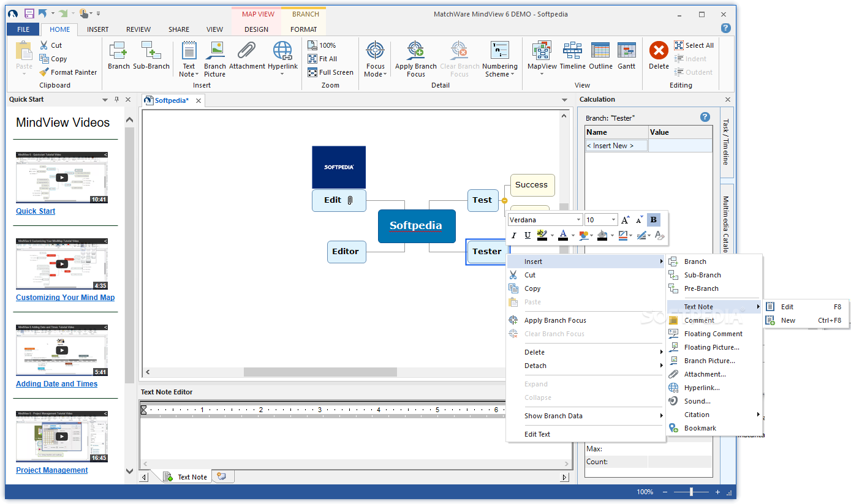
Task: Click the mind map horizontal scrollbar
Action: 320,372
